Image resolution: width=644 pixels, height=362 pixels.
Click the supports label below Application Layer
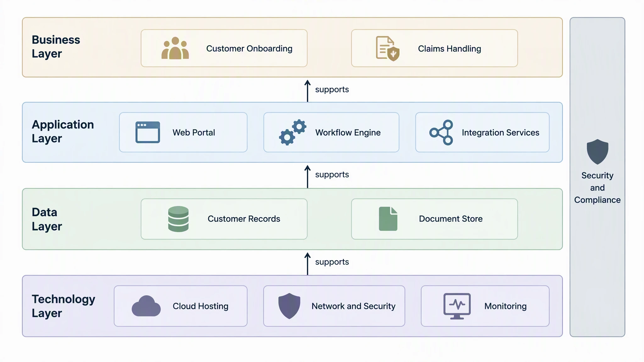coord(332,175)
